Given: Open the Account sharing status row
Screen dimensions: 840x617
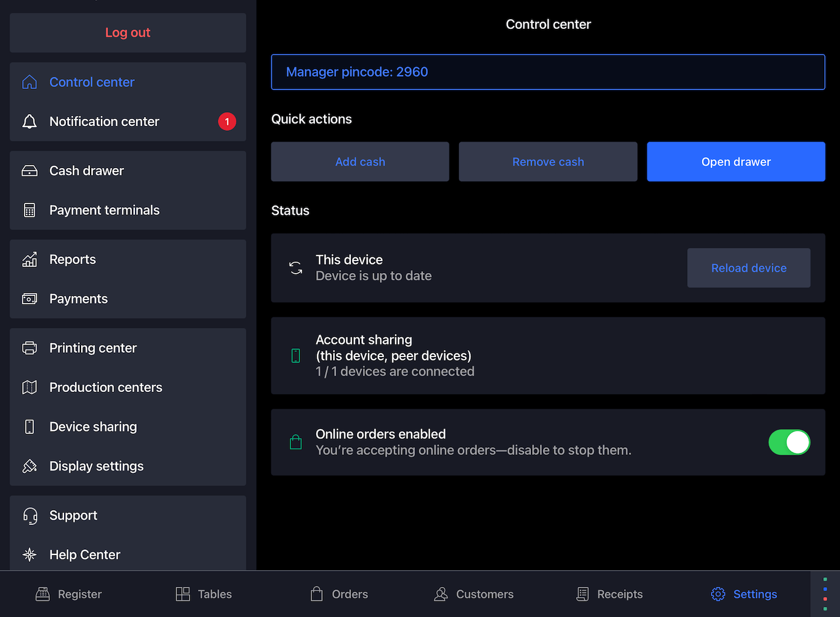Looking at the screenshot, I should [548, 356].
